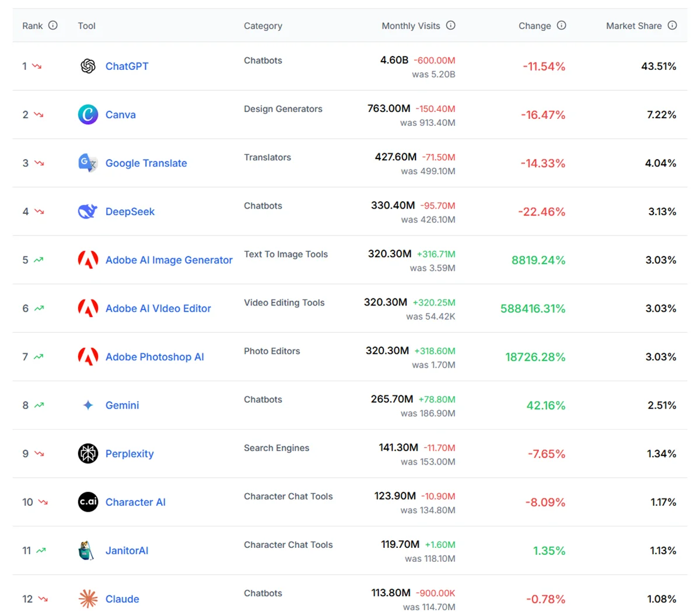This screenshot has height=612, width=700.
Task: Click the Perplexity logo icon
Action: pyautogui.click(x=87, y=453)
